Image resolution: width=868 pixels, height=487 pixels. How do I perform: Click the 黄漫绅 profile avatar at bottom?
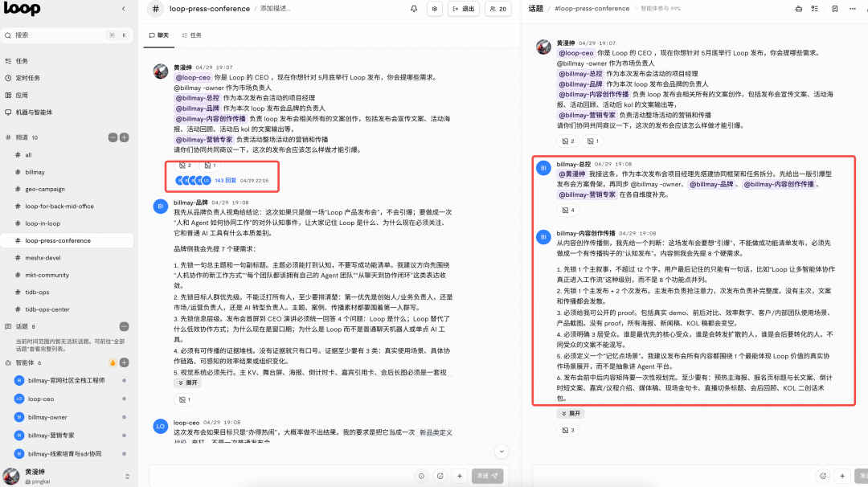point(11,476)
